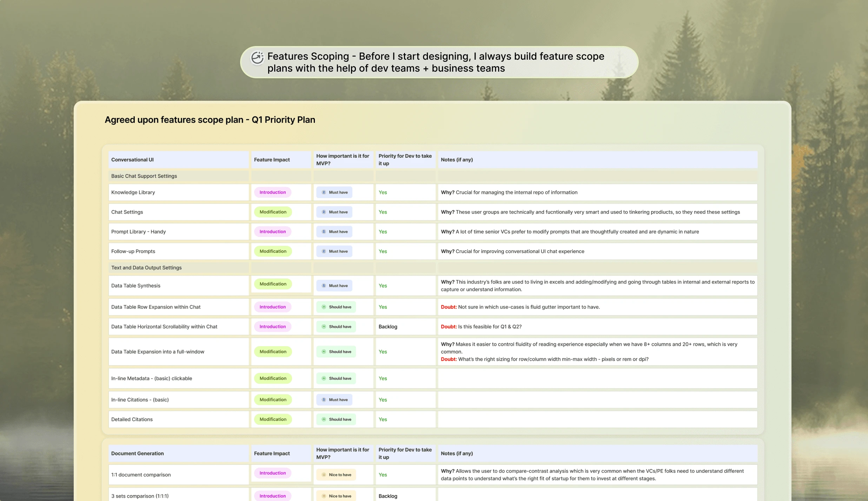This screenshot has height=501, width=868.
Task: Open Should have tag for In-line Metadata row
Action: [336, 378]
